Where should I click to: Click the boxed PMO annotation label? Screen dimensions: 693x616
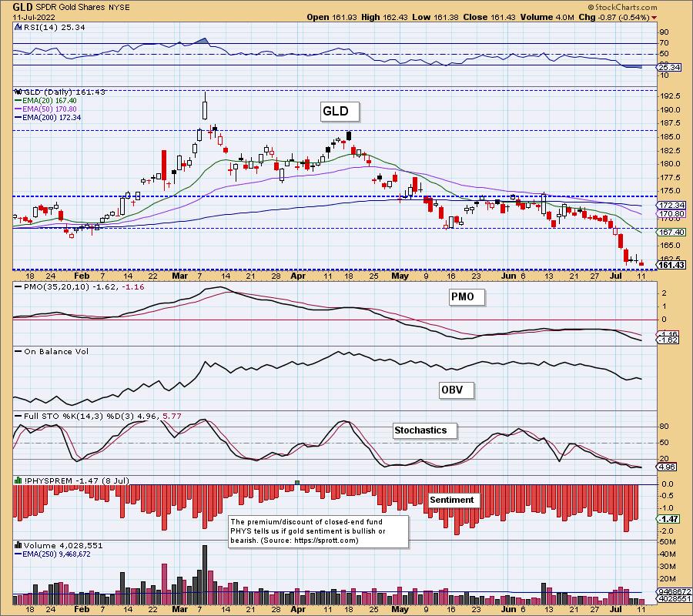(467, 297)
